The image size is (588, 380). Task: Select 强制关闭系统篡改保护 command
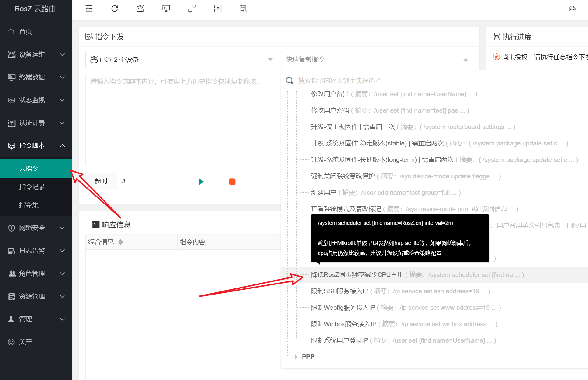pyautogui.click(x=406, y=176)
